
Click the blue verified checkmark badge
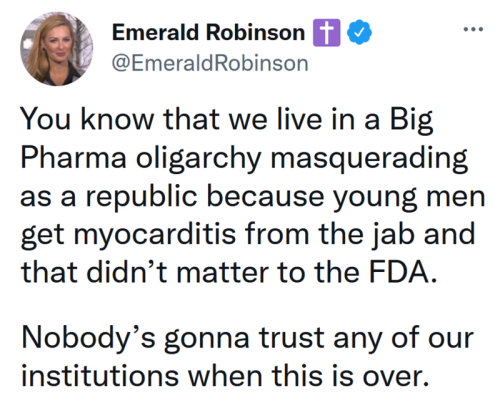click(x=359, y=32)
